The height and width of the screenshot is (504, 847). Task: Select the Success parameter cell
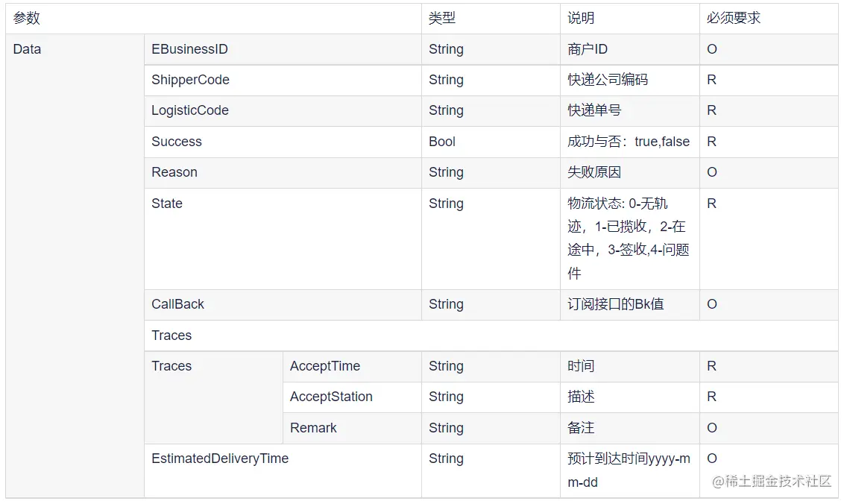[x=177, y=142]
